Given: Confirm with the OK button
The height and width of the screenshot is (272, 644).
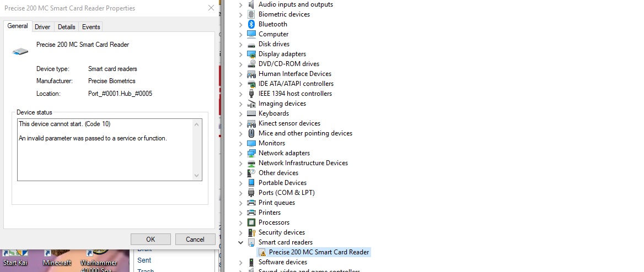Looking at the screenshot, I should pos(151,239).
